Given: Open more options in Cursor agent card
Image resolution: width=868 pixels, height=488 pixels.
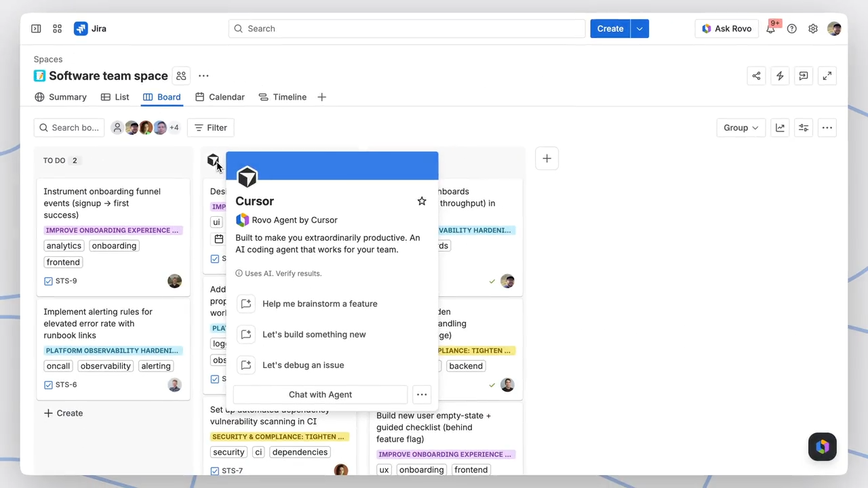Looking at the screenshot, I should point(422,394).
